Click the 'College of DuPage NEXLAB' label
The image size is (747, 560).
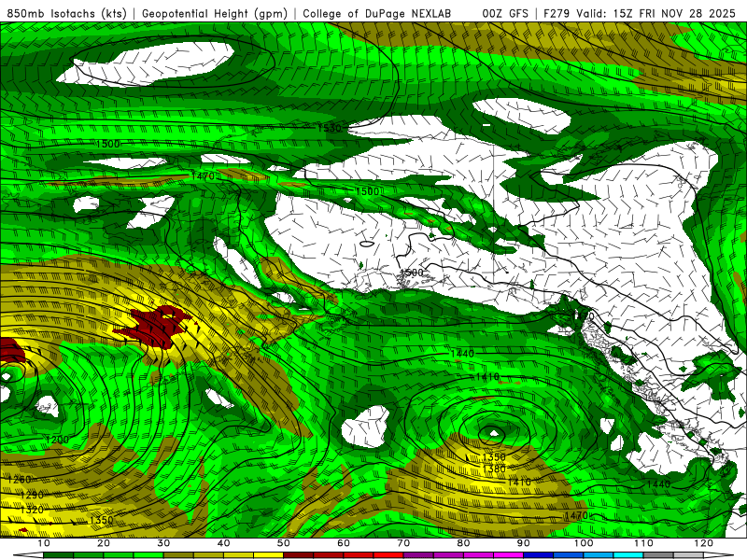point(376,13)
